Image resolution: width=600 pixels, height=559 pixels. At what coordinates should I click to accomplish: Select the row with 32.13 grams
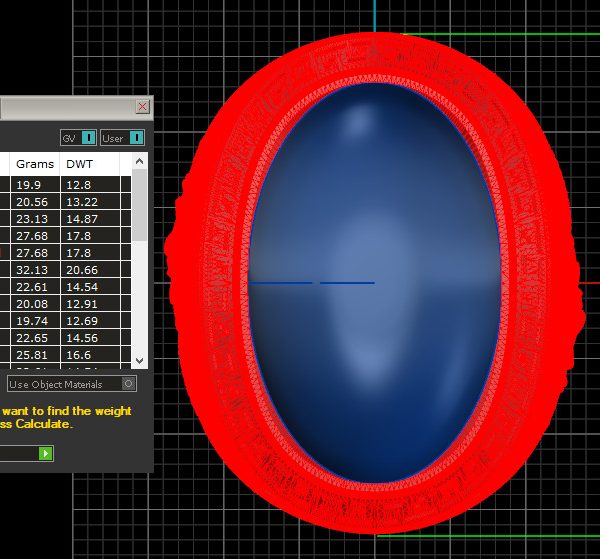(x=32, y=270)
